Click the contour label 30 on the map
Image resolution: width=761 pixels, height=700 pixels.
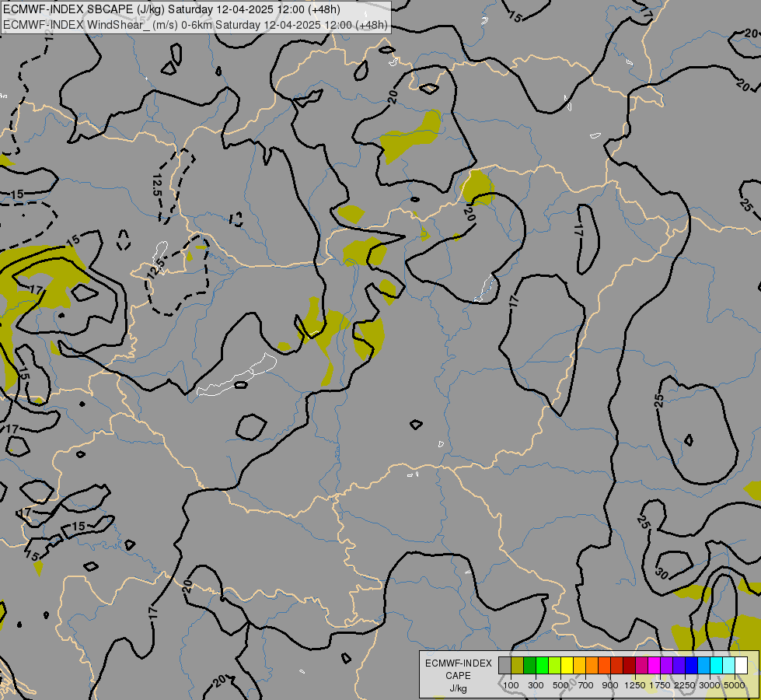coord(662,574)
